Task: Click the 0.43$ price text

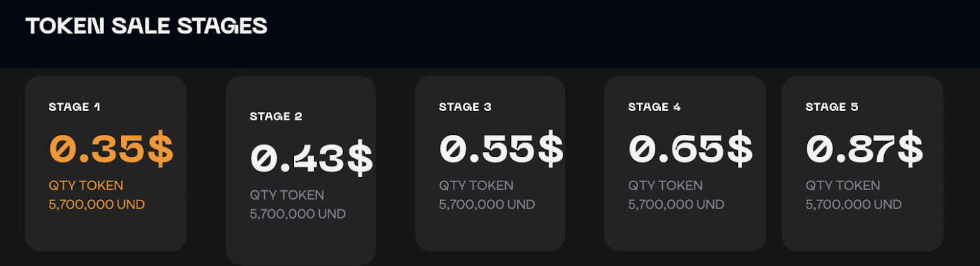Action: [312, 159]
